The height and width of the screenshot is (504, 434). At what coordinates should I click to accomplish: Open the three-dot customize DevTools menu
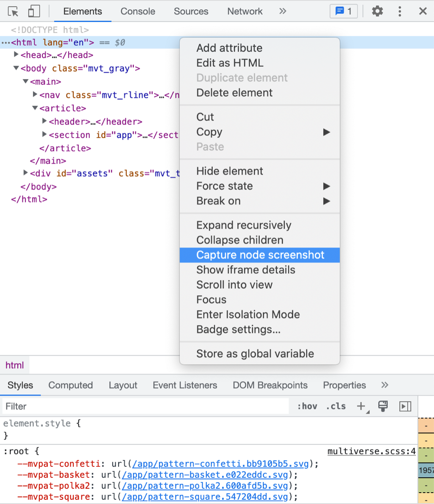pos(400,11)
